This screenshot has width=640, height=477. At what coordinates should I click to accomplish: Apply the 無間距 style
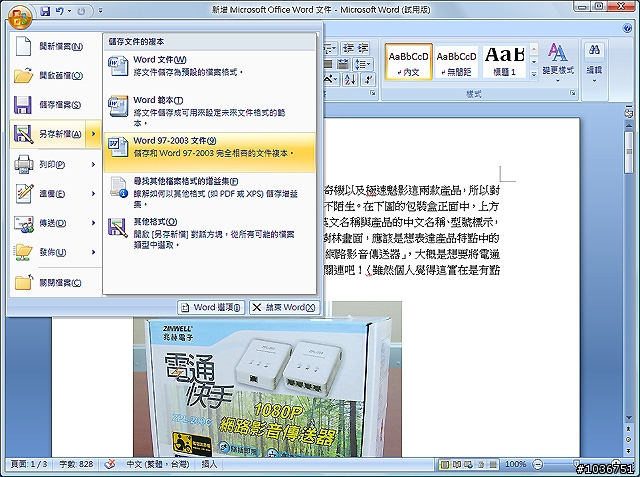456,62
